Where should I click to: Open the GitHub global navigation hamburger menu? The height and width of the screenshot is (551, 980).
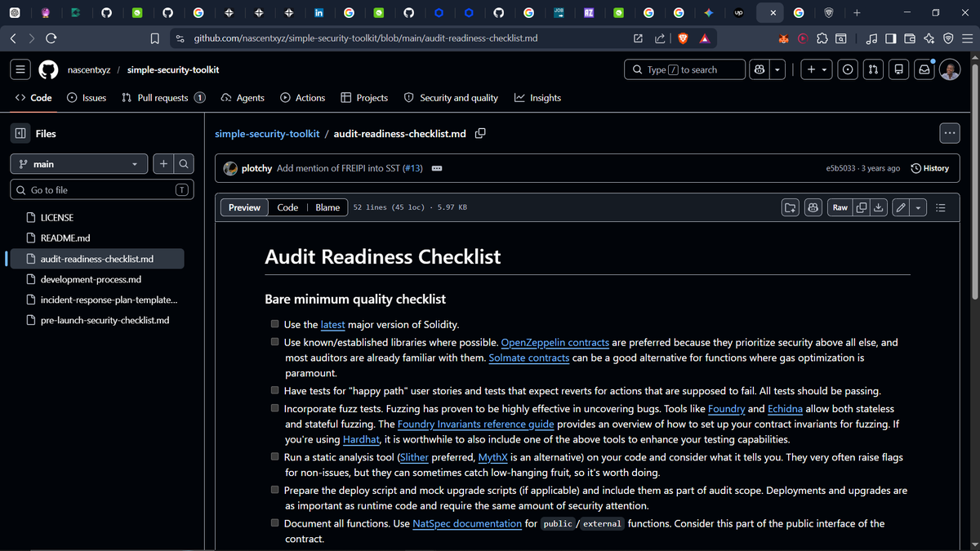point(20,70)
